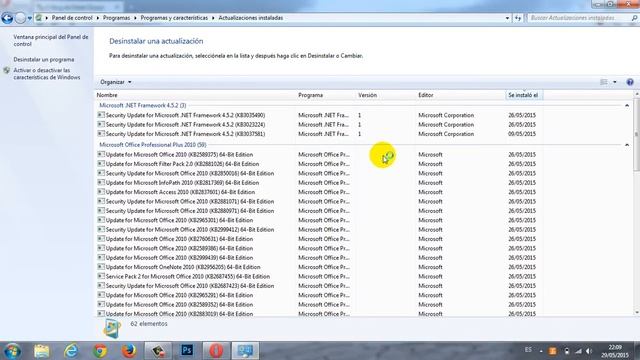
Task: Click the search magnifier icon
Action: [x=634, y=18]
